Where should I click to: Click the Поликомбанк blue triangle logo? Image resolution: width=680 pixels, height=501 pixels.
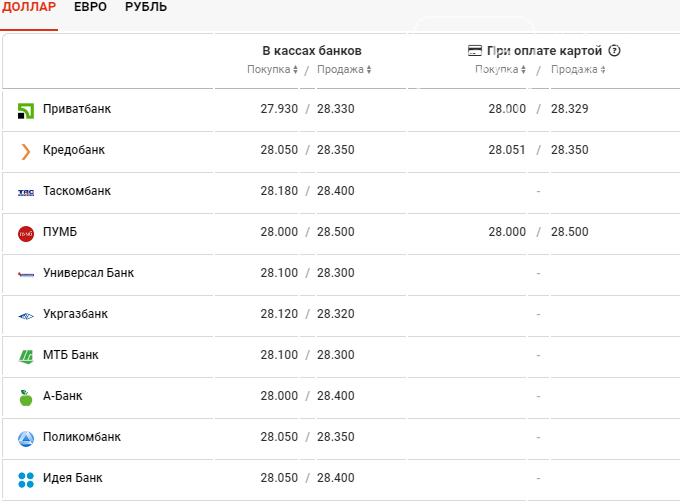click(26, 439)
